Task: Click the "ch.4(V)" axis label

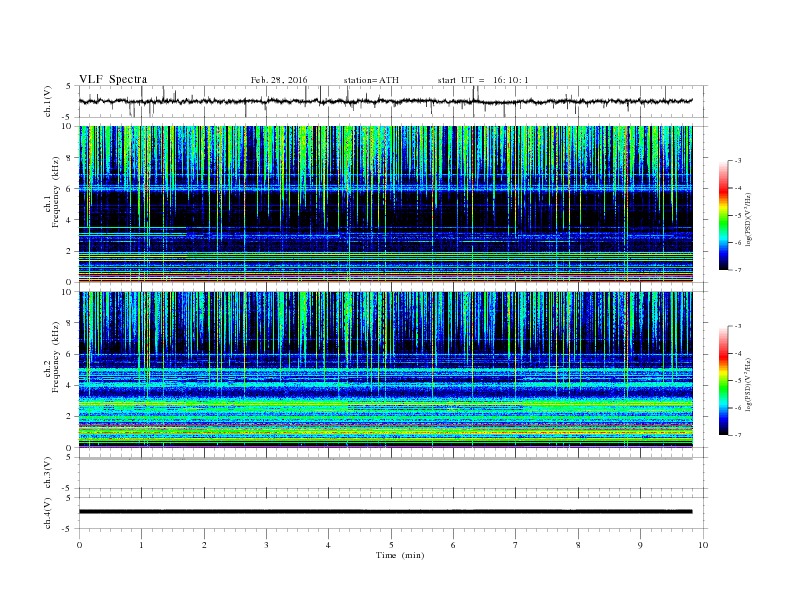Action: [47, 513]
